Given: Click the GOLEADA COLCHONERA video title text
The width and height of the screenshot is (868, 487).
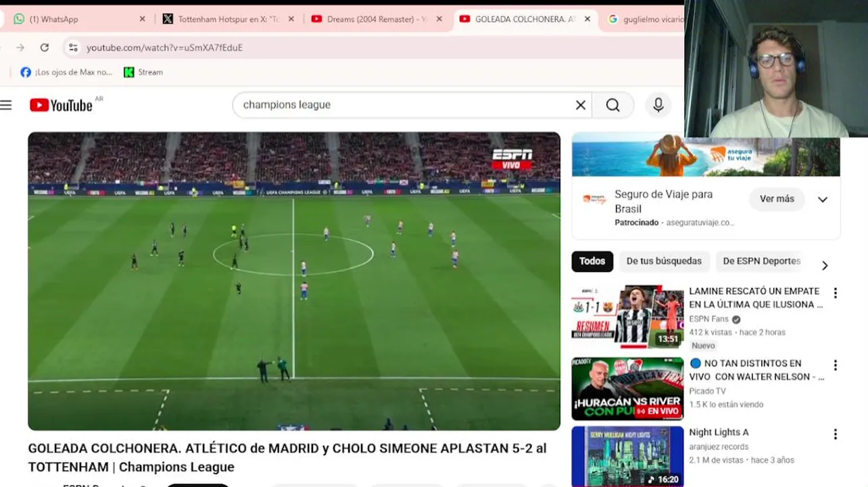Looking at the screenshot, I should tap(287, 457).
